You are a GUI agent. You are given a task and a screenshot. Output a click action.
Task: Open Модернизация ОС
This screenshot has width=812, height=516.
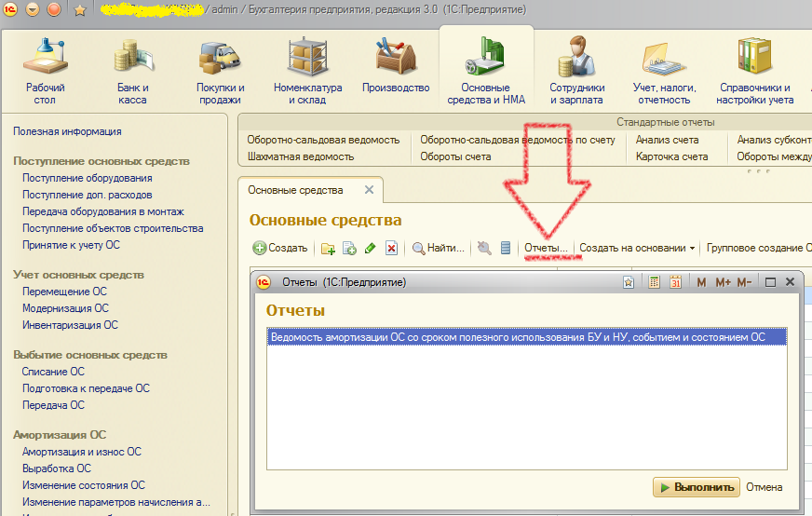click(x=65, y=308)
